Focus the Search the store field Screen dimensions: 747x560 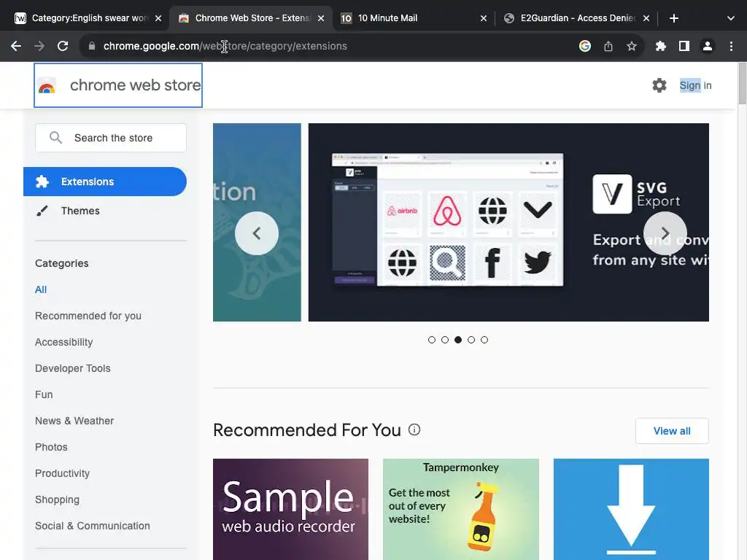click(111, 138)
